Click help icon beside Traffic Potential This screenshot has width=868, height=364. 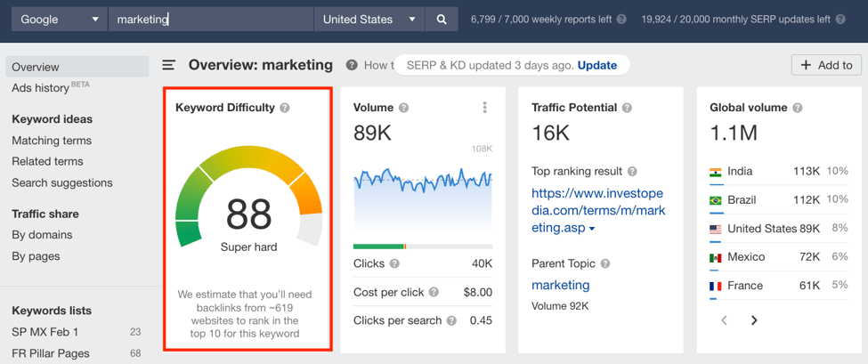click(x=627, y=108)
